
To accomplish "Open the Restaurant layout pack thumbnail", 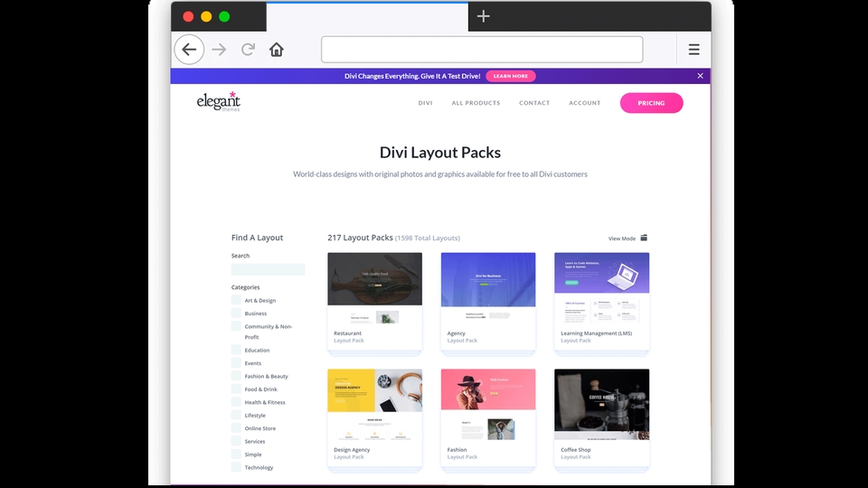I will [374, 289].
